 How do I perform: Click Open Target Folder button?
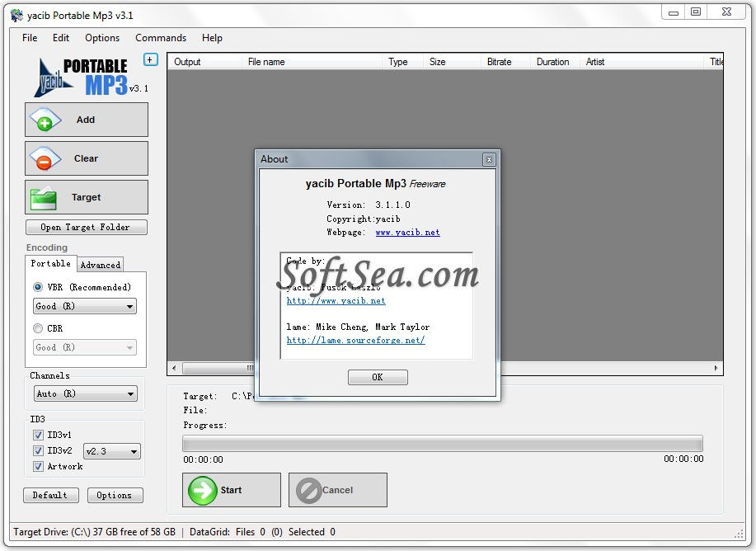(x=87, y=228)
